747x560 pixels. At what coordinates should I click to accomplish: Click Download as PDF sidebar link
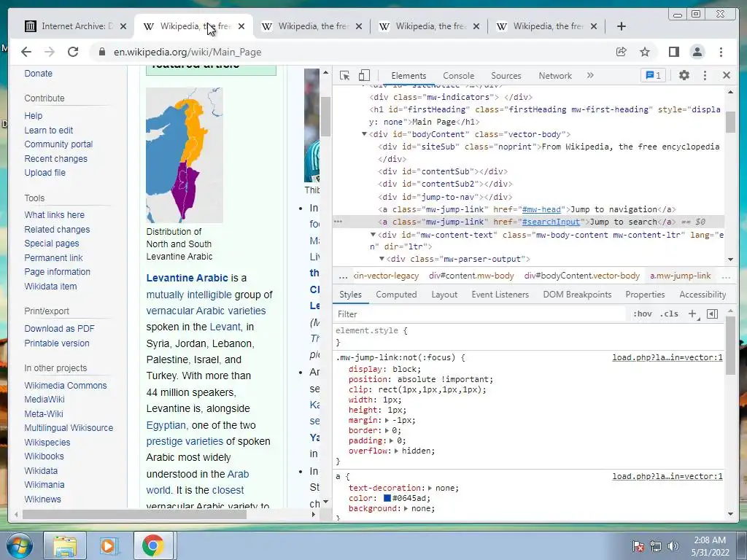[59, 329]
